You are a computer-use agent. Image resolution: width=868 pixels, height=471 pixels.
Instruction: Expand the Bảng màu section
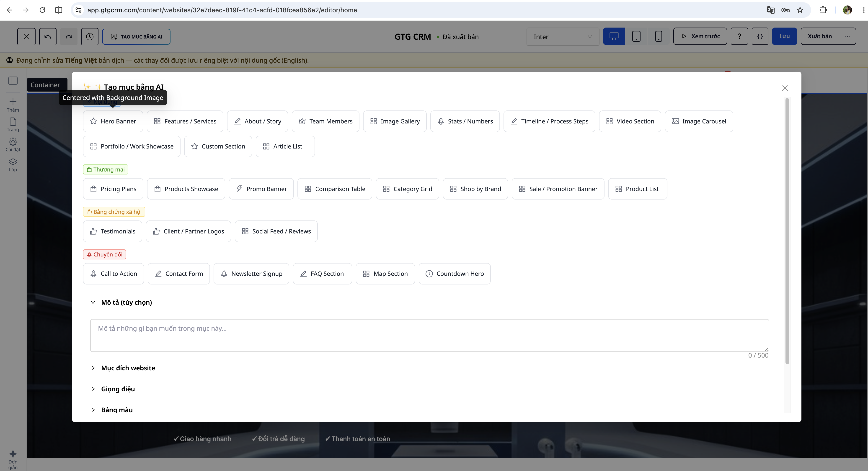click(112, 410)
